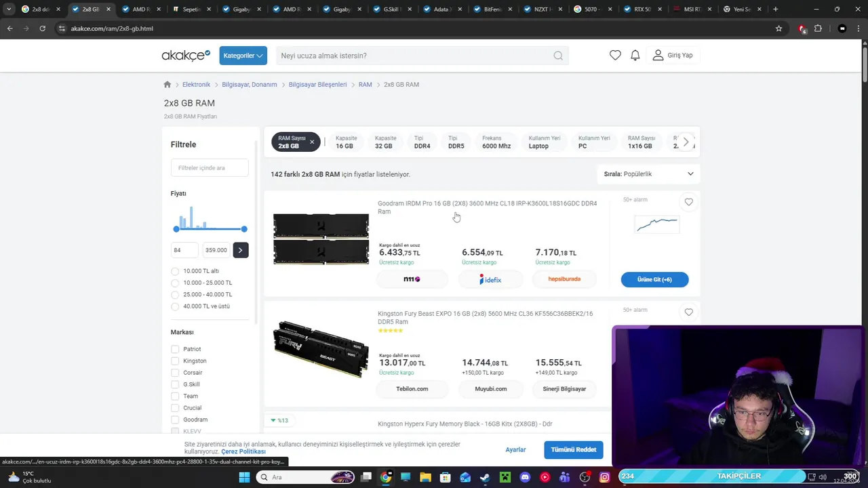Open Tebilon.com store offer
Image resolution: width=868 pixels, height=488 pixels.
[412, 389]
